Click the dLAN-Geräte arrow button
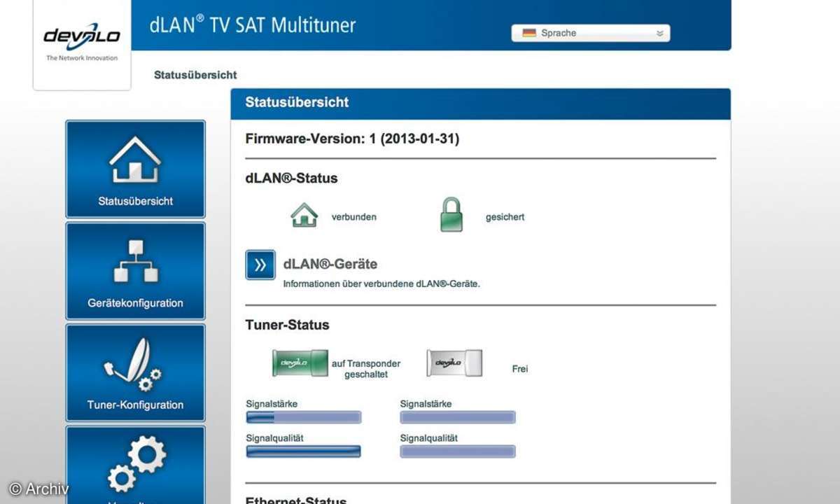Image resolution: width=840 pixels, height=504 pixels. click(260, 265)
